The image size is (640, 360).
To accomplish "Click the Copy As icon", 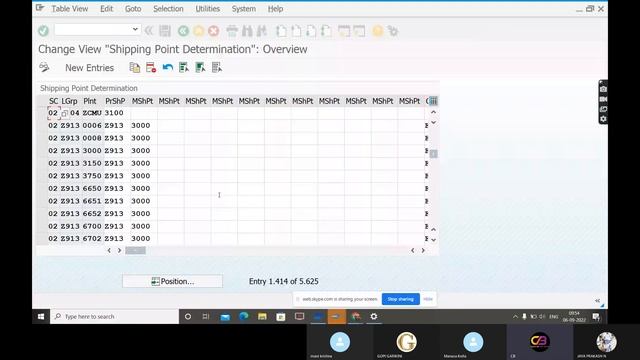I will coord(135,67).
